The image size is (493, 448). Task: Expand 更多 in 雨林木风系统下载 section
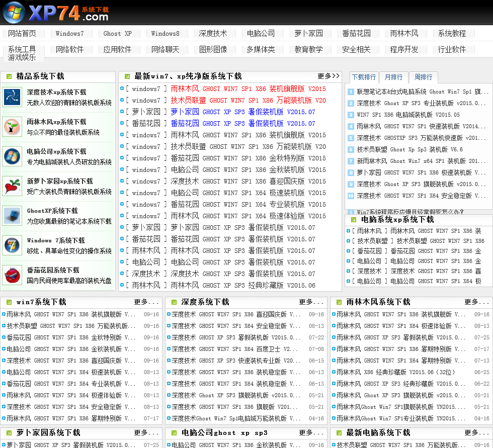pos(477,302)
